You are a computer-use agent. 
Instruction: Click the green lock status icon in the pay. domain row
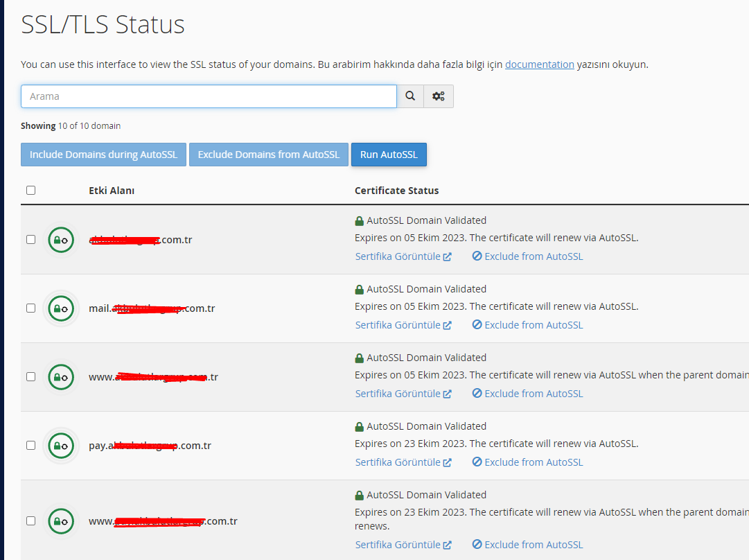[61, 446]
